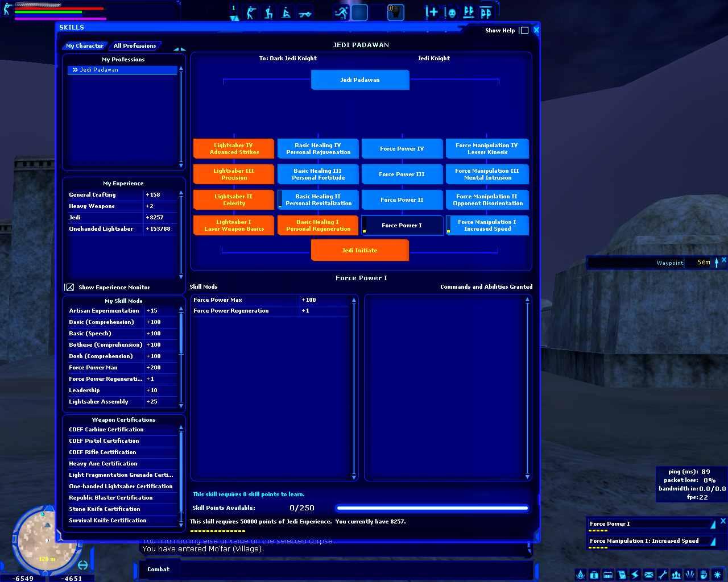Screen dimensions: 728x582
Task: Select Jedi Padawan in My Professions list
Action: coord(122,70)
